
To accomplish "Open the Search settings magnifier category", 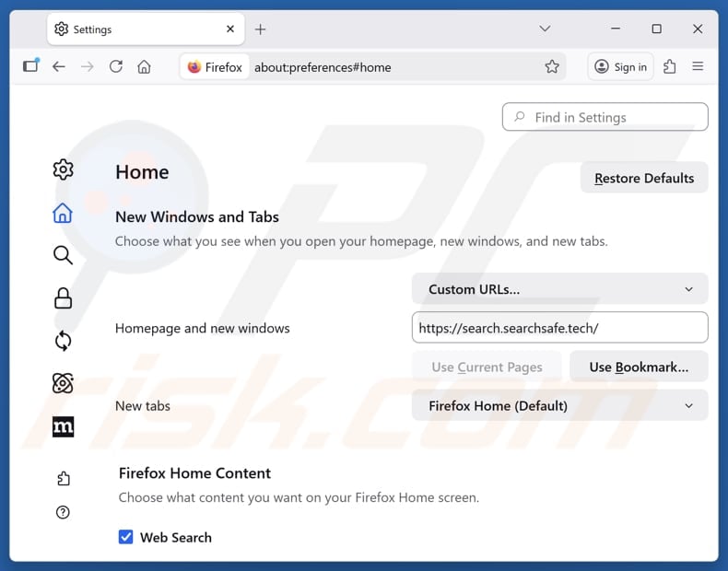I will [63, 255].
